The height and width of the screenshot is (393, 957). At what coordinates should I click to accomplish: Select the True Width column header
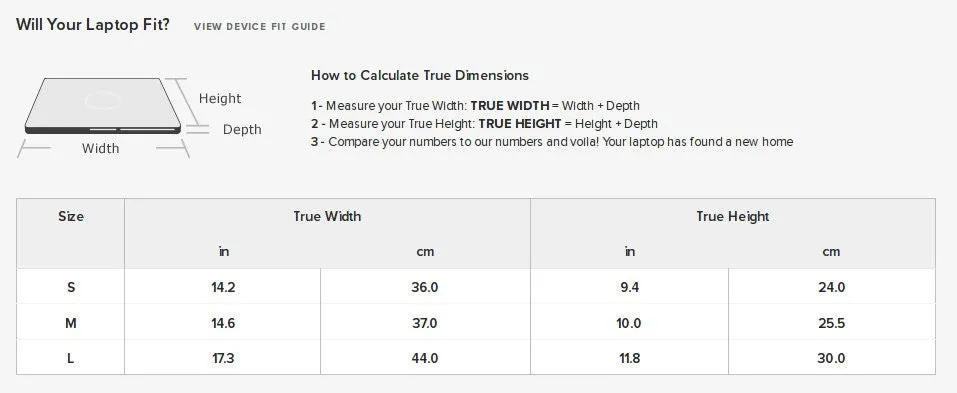[x=327, y=216]
